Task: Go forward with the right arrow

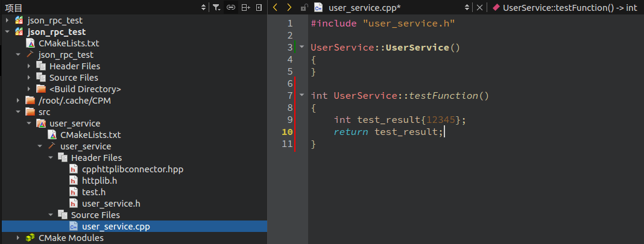Action: tap(289, 7)
